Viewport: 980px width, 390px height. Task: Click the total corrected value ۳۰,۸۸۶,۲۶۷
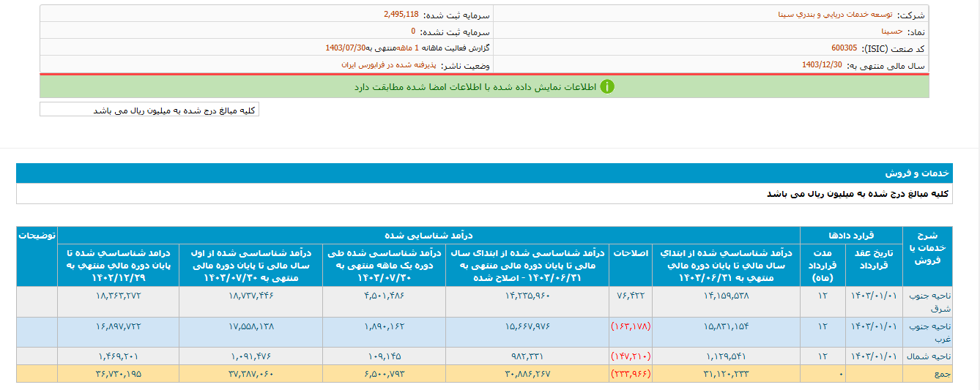click(527, 373)
